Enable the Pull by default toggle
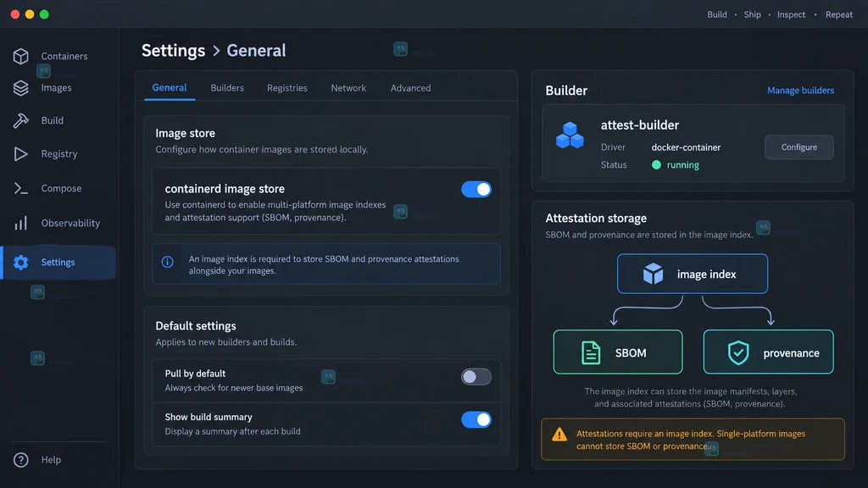 (x=476, y=377)
